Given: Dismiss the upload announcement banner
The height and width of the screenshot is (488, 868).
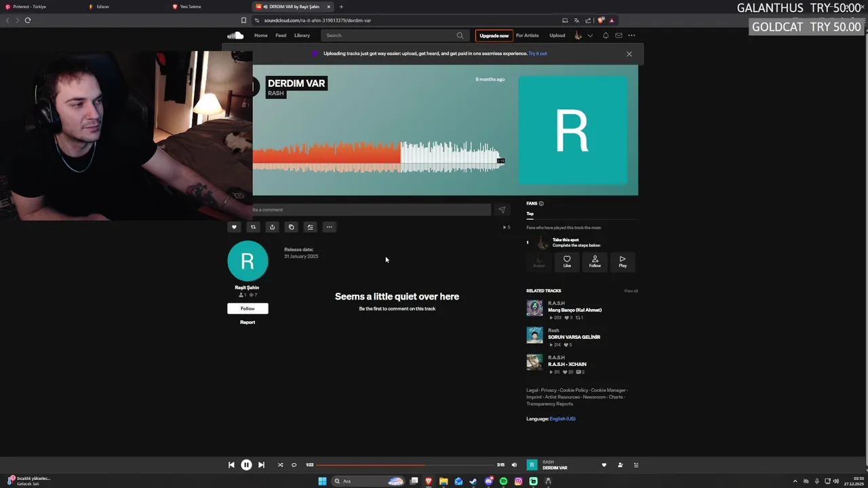Looking at the screenshot, I should click(629, 54).
